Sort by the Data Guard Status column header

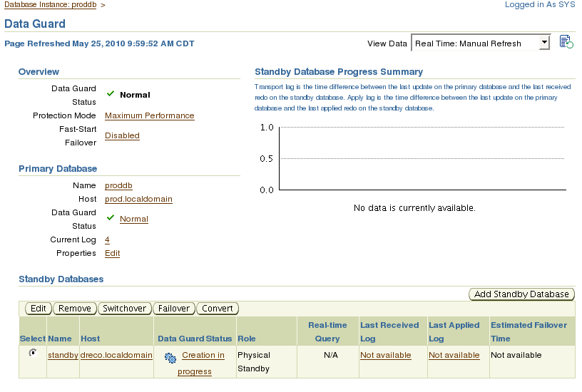[x=195, y=339]
